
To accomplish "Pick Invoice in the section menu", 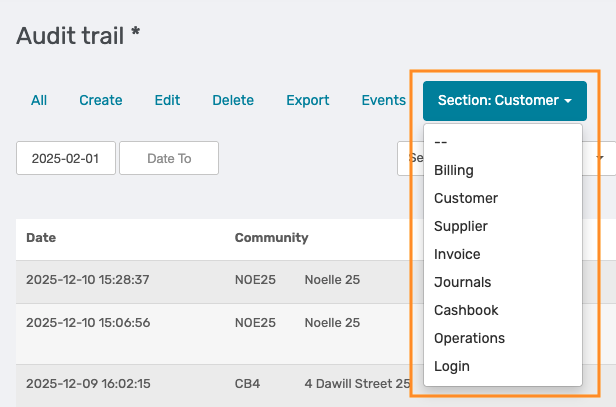I will 457,254.
